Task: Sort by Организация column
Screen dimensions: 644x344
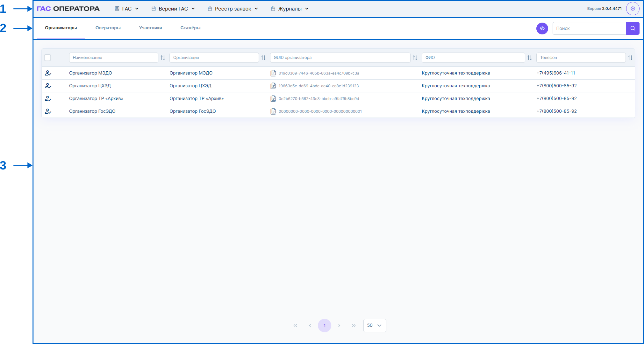Action: point(263,58)
